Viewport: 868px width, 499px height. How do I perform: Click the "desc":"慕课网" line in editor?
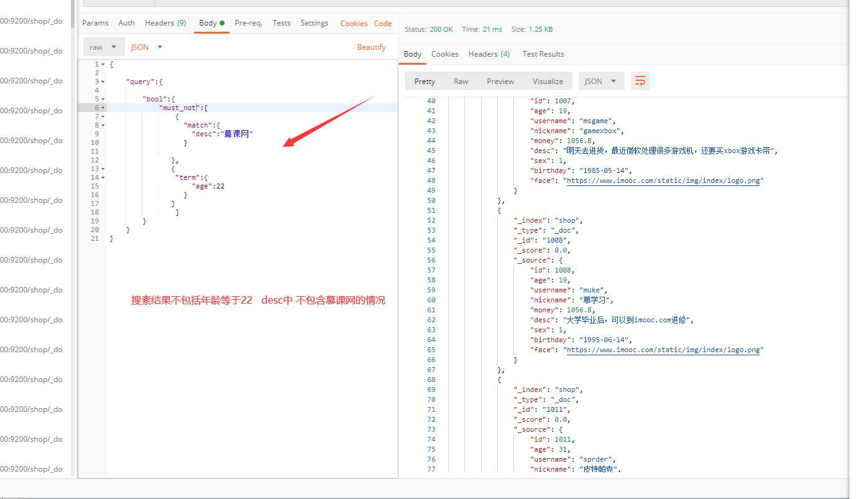coord(223,134)
